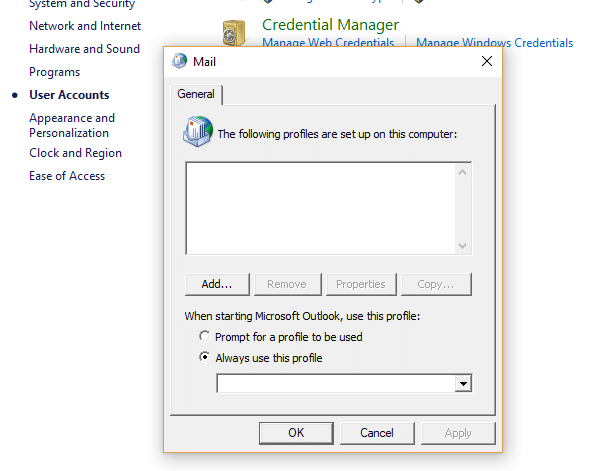This screenshot has width=603, height=471.
Task: Open Hardware and Sound category
Action: tap(84, 49)
